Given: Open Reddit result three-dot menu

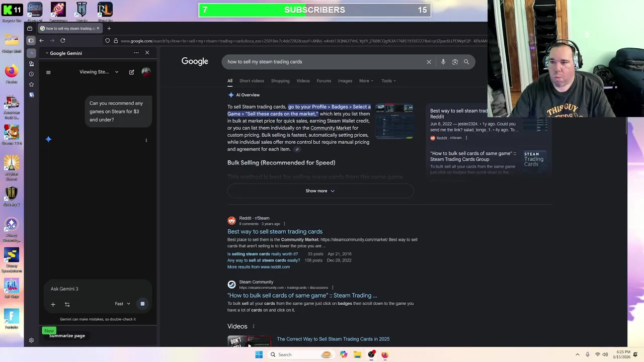Looking at the screenshot, I should (284, 224).
